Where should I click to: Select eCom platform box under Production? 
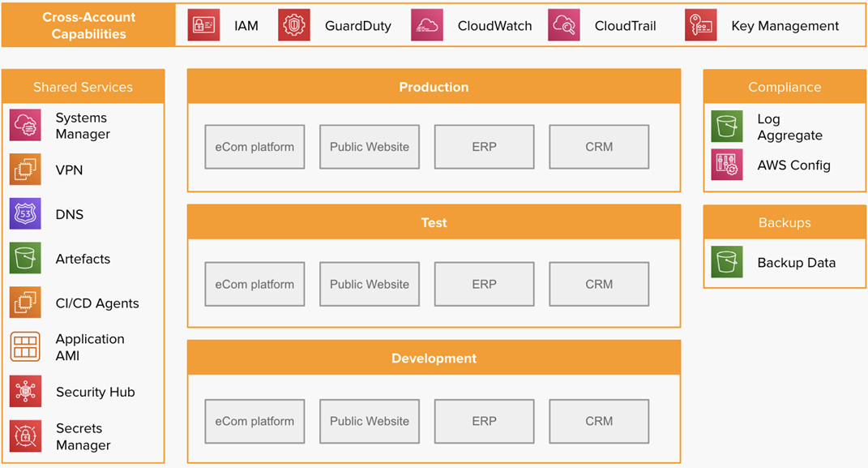click(254, 147)
